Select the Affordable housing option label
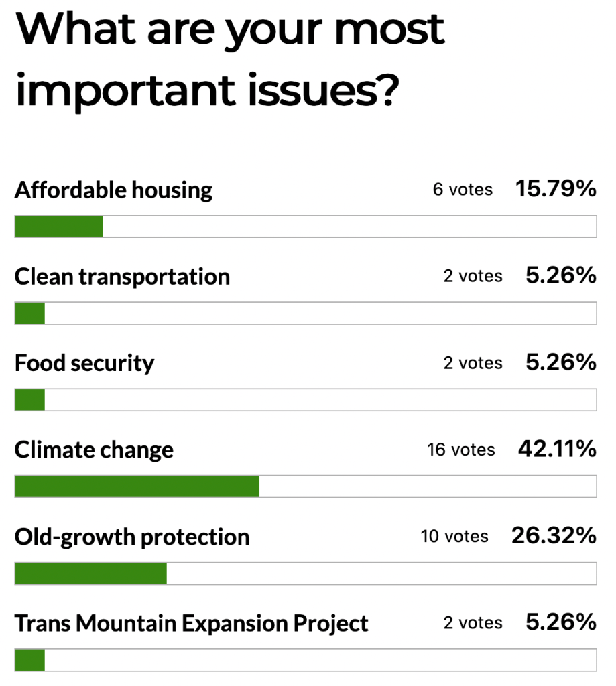 pyautogui.click(x=113, y=190)
